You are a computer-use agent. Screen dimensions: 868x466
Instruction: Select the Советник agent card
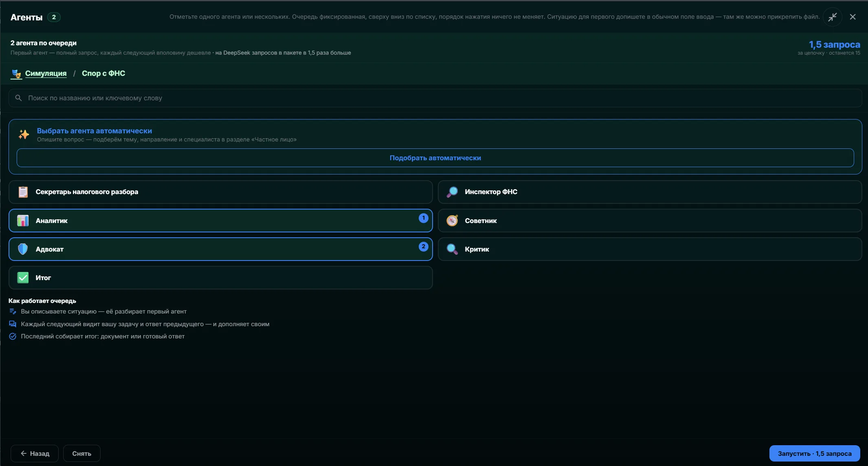[650, 221]
